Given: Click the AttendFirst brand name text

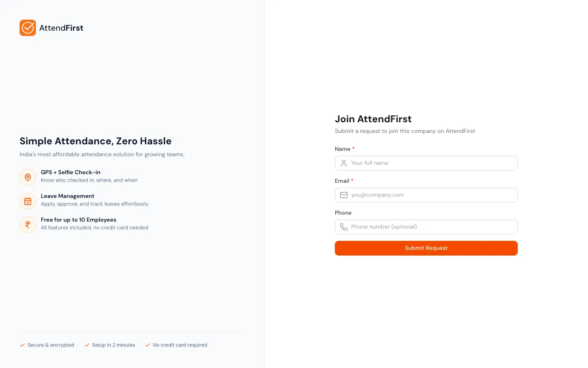Looking at the screenshot, I should point(61,28).
